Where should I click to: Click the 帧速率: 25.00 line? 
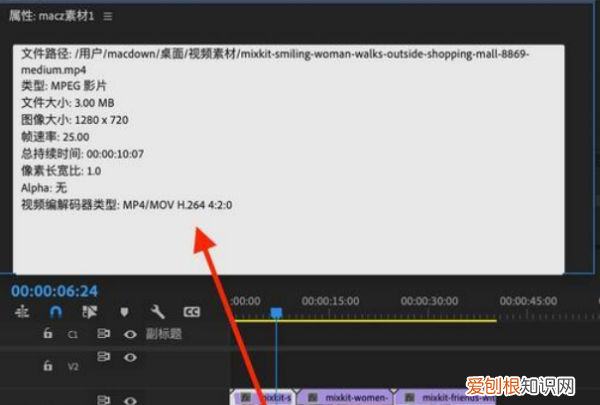(55, 137)
